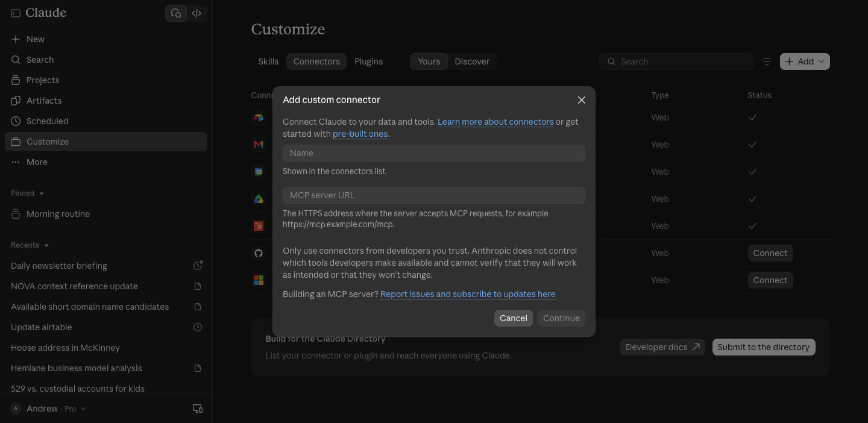Click the Airtable connector icon
The image size is (868, 423).
tap(259, 117)
